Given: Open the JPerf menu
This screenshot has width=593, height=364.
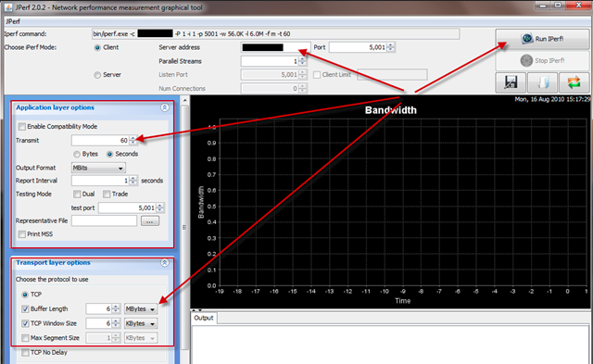Looking at the screenshot, I should 13,21.
